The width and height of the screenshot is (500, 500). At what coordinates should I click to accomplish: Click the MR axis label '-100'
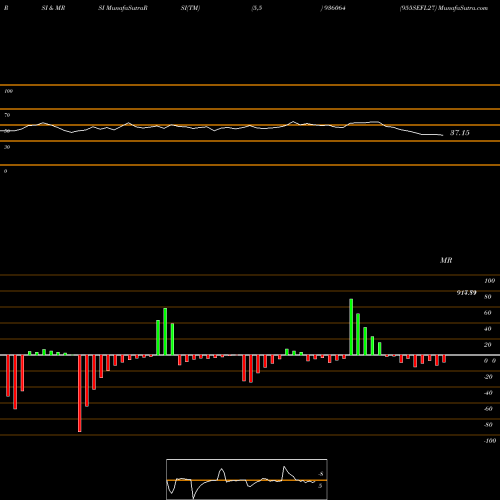tap(490, 441)
